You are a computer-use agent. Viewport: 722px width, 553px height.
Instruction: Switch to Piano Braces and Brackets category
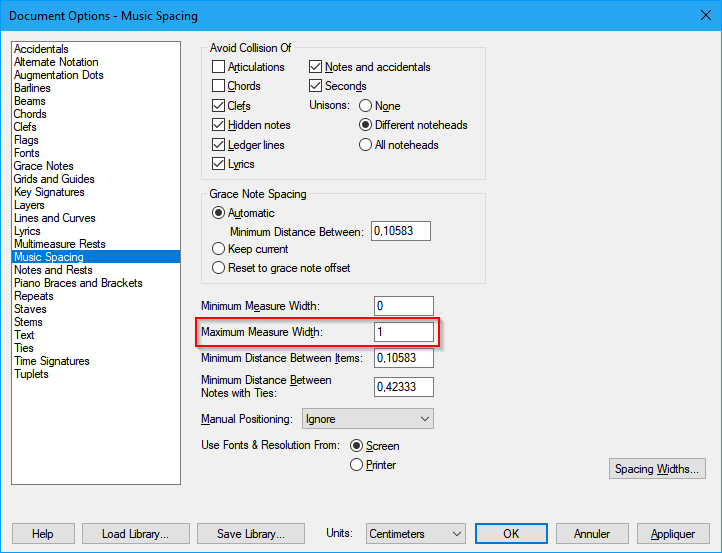78,283
